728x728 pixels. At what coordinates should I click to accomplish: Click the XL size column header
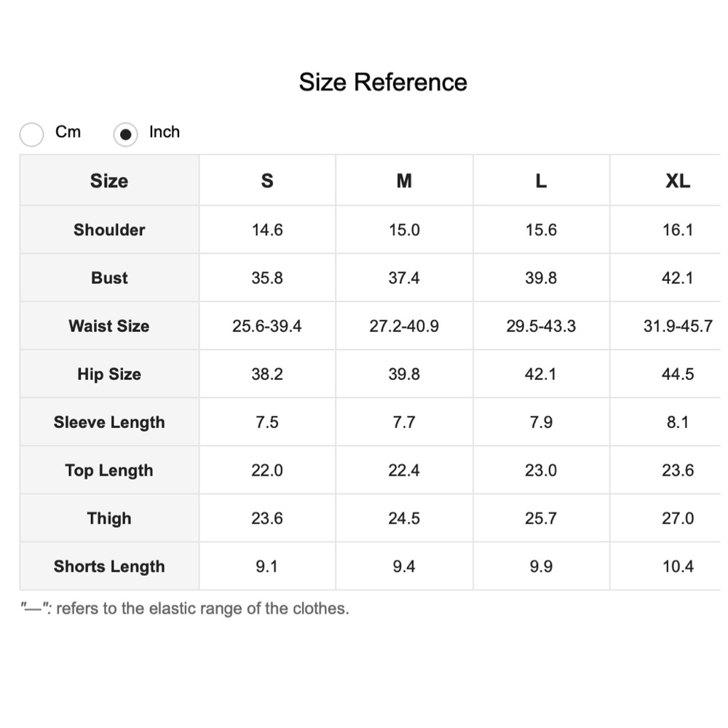click(677, 181)
